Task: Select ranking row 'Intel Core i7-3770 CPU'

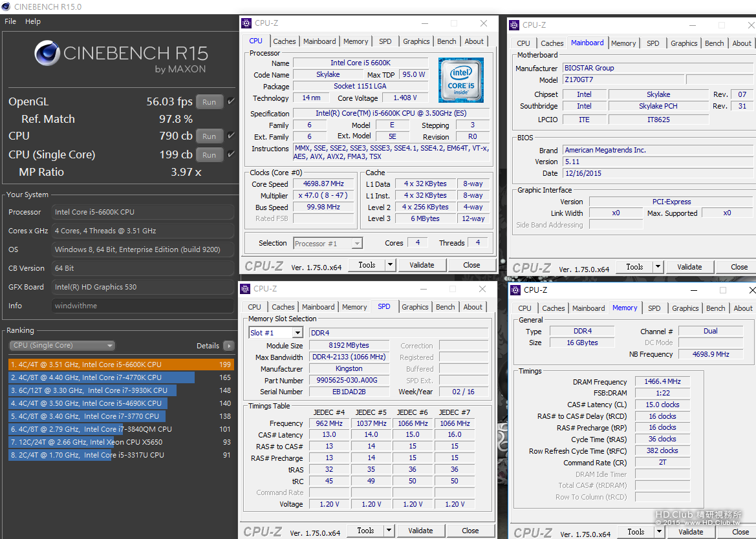Action: click(x=121, y=416)
